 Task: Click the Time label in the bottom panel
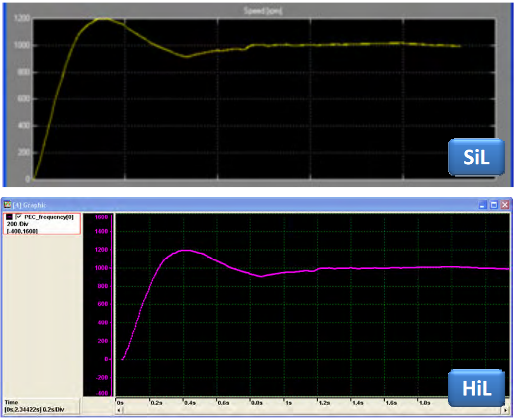point(11,402)
